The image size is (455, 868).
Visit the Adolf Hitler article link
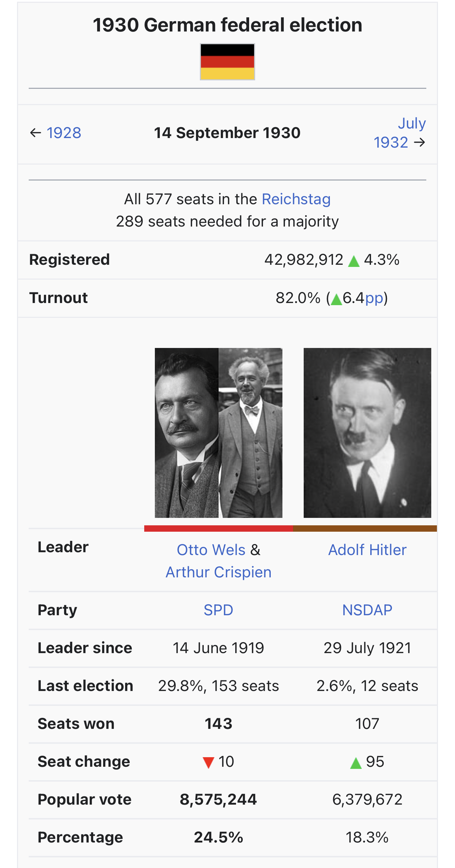pos(367,550)
